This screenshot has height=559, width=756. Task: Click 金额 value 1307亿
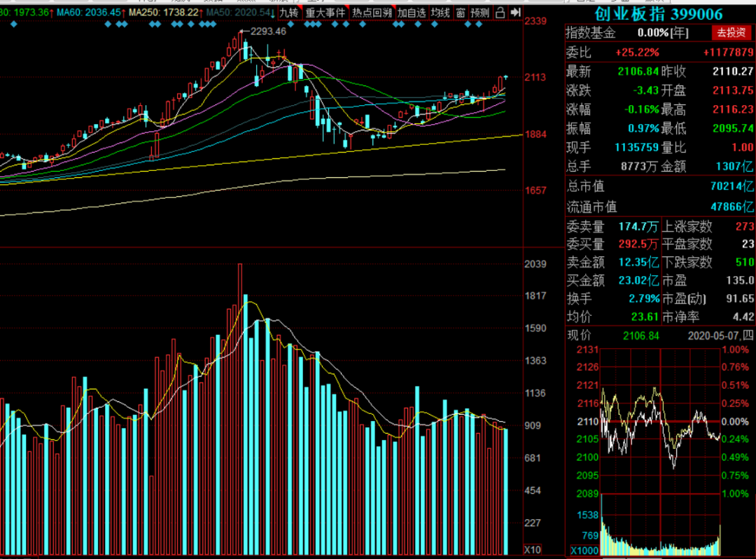(734, 167)
